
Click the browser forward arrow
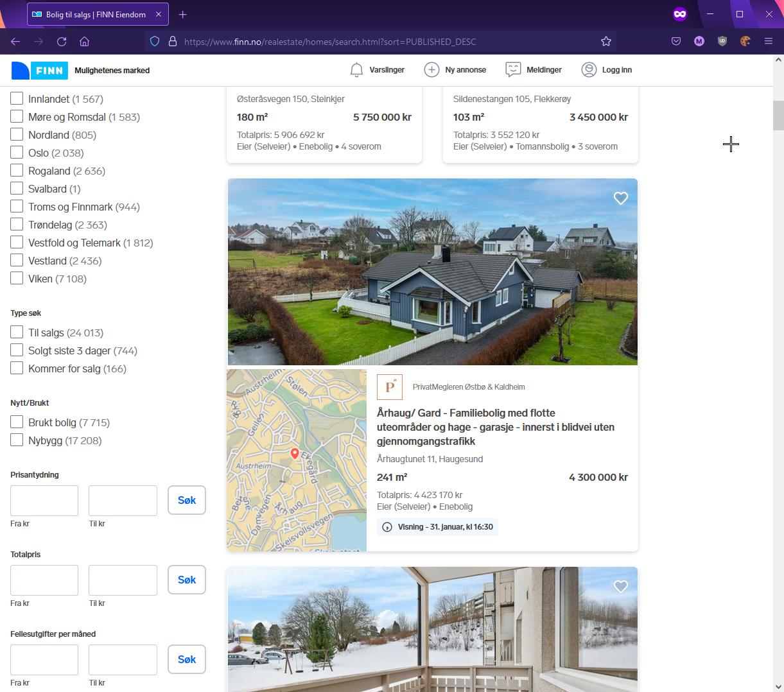pyautogui.click(x=39, y=42)
